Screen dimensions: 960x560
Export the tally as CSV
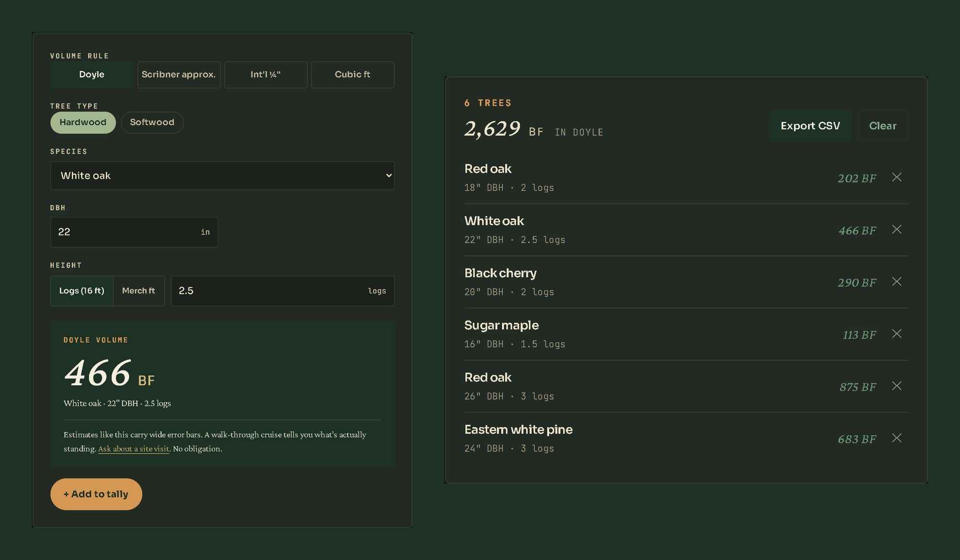point(810,126)
